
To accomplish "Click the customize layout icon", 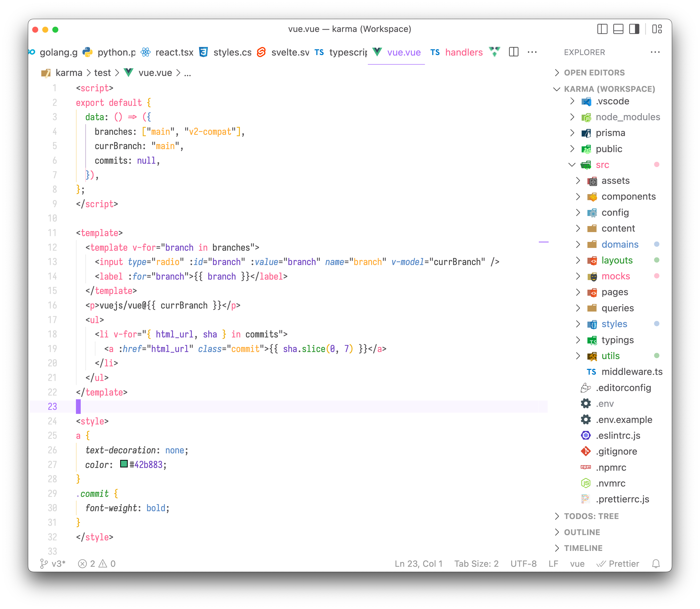I will 657,29.
